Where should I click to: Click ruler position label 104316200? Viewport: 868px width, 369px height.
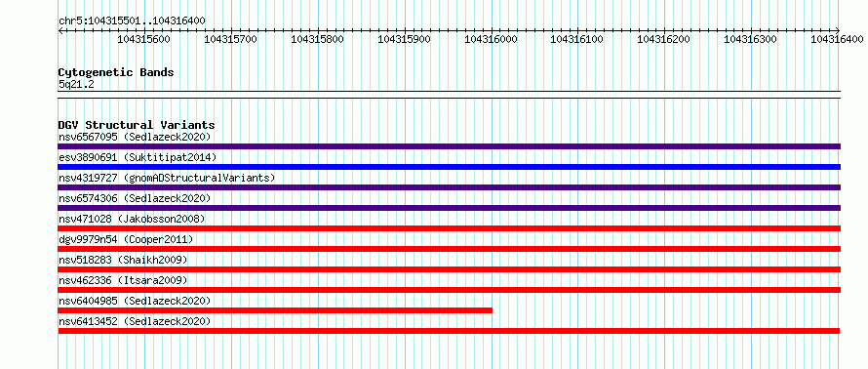(664, 39)
